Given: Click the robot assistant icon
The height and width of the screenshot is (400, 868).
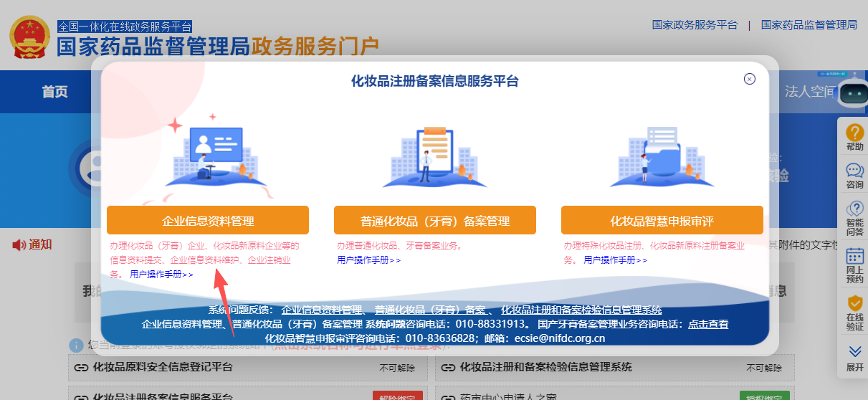Looking at the screenshot, I should 853,95.
